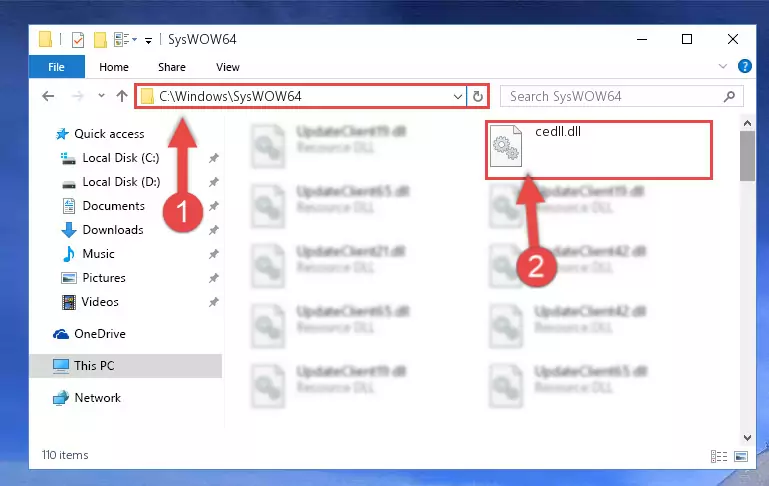Viewport: 769px width, 486px height.
Task: Click the New folder icon in title bar
Action: coord(100,39)
